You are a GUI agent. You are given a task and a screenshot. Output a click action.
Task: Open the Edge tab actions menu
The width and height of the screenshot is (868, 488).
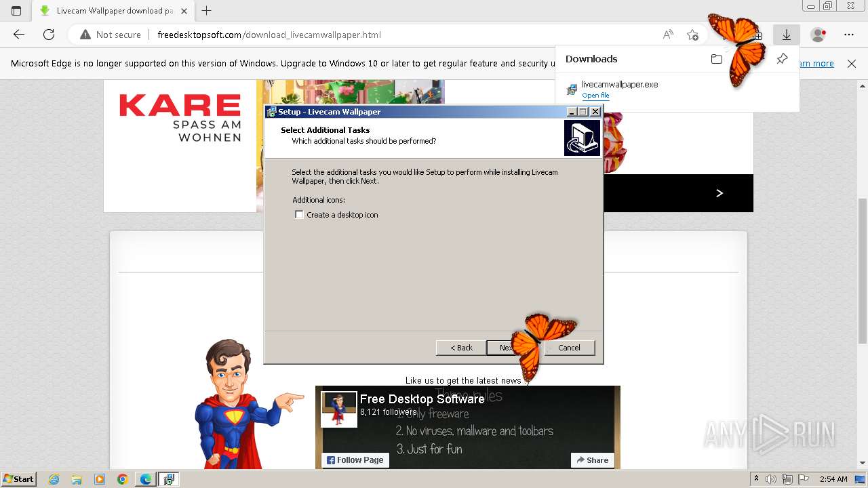[16, 11]
